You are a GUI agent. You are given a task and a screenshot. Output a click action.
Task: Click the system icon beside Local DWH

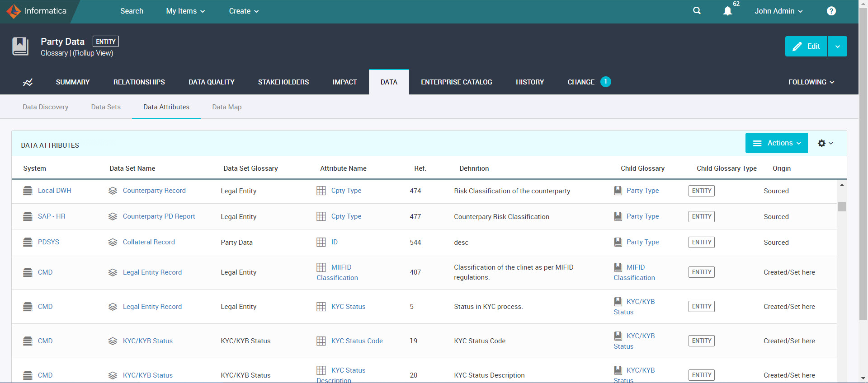[28, 191]
